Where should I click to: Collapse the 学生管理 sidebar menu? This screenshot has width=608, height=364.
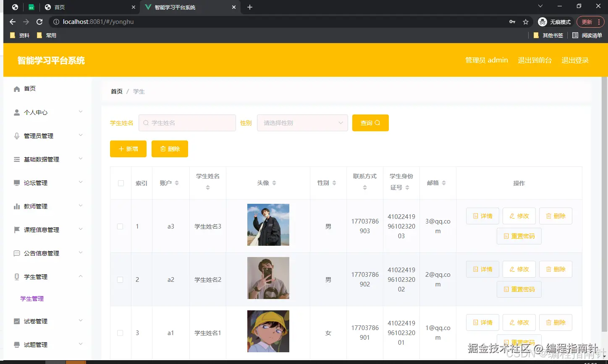click(81, 276)
